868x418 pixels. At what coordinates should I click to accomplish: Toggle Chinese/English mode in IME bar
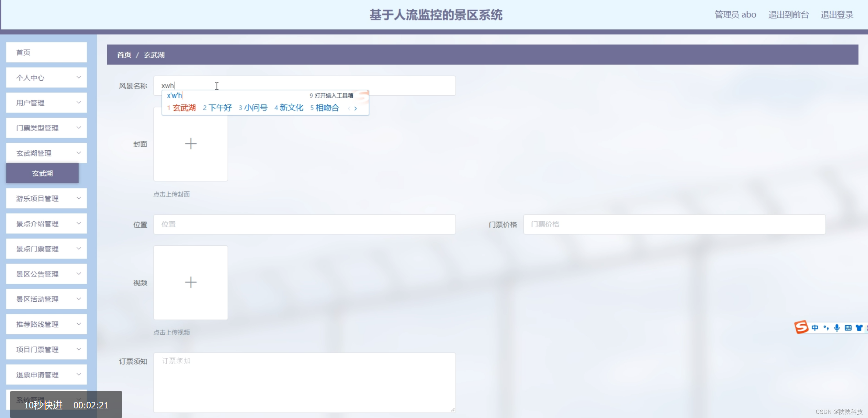click(x=815, y=328)
